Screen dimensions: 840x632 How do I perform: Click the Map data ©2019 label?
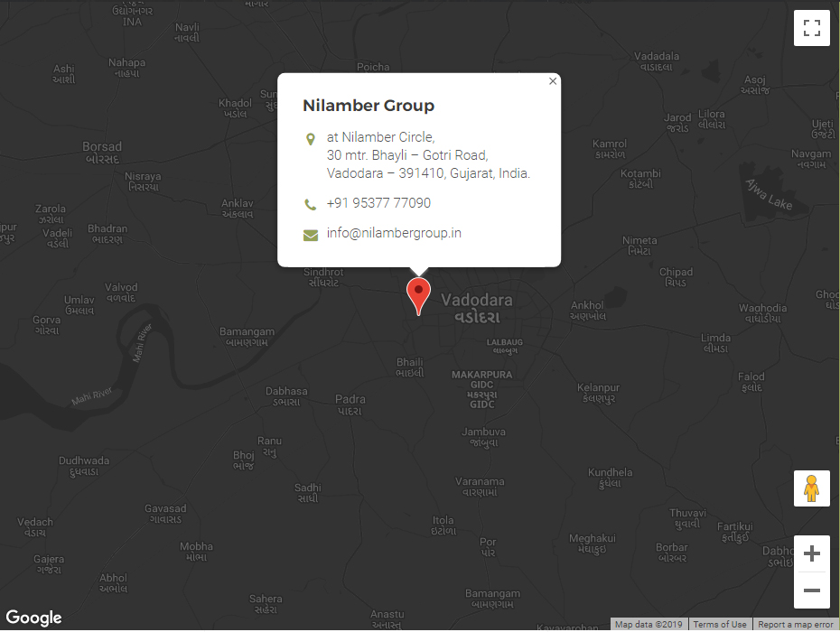tap(649, 625)
